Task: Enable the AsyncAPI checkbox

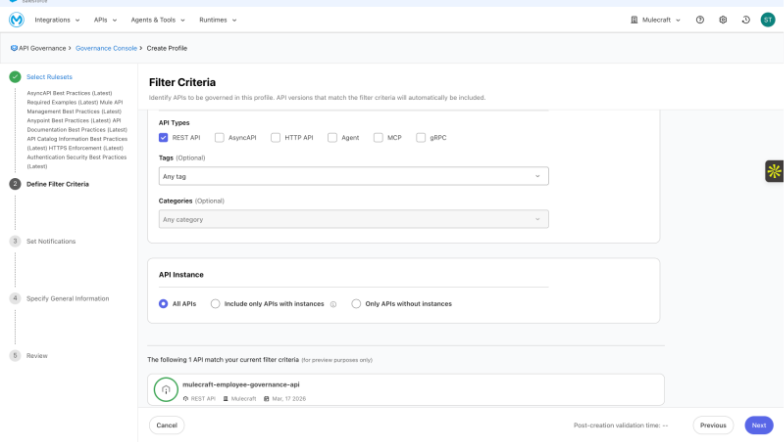Action: click(220, 137)
